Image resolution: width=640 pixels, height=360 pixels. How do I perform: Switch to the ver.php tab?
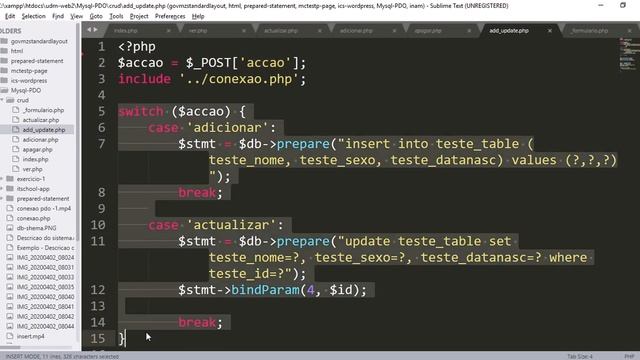tap(198, 31)
